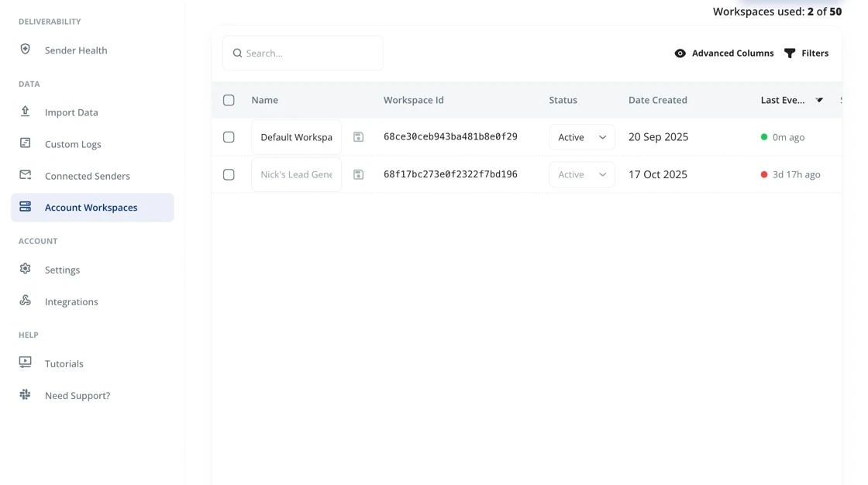Open Nick's Lead Gen status dropdown

tap(581, 174)
